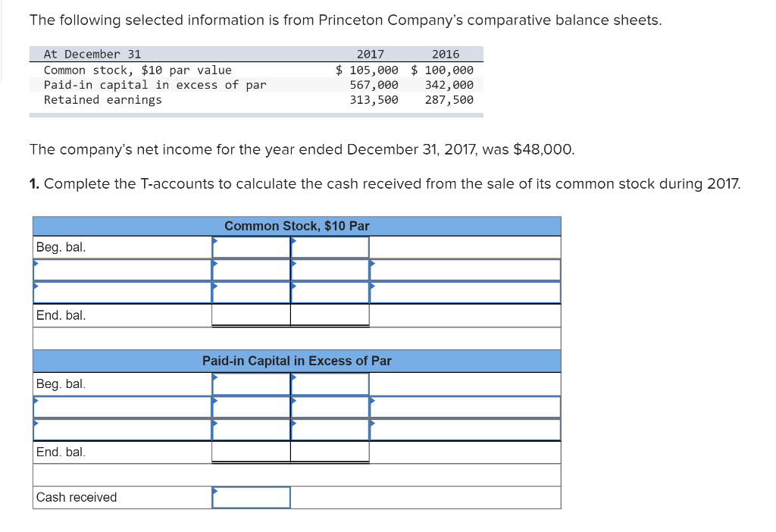Click the 2017 column heading in the balance sheet
This screenshot has width=776, height=532.
coord(371,54)
